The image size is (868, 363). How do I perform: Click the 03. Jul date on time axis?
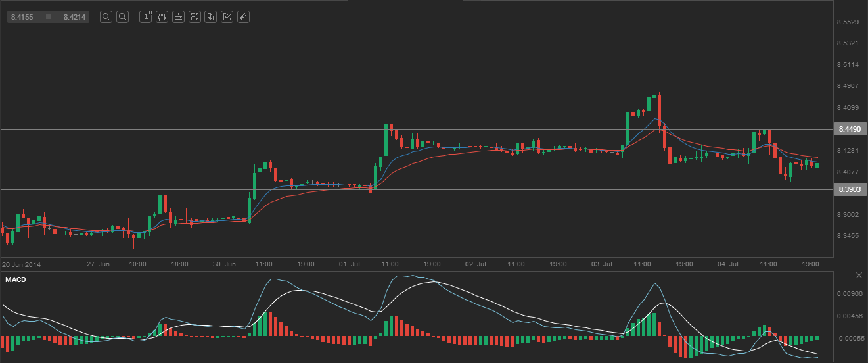pos(601,264)
